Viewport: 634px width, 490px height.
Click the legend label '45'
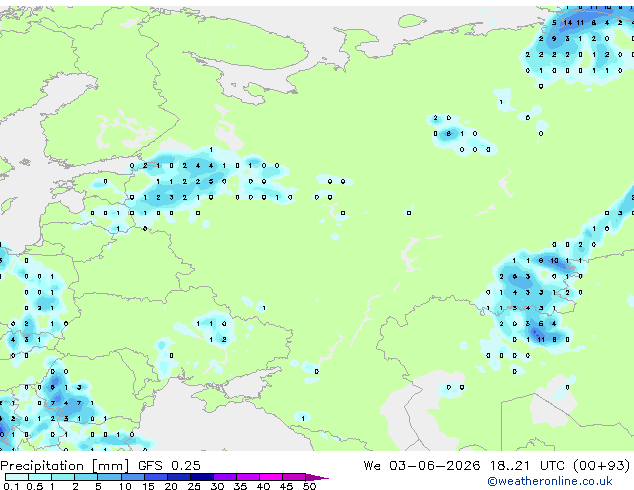(286, 486)
